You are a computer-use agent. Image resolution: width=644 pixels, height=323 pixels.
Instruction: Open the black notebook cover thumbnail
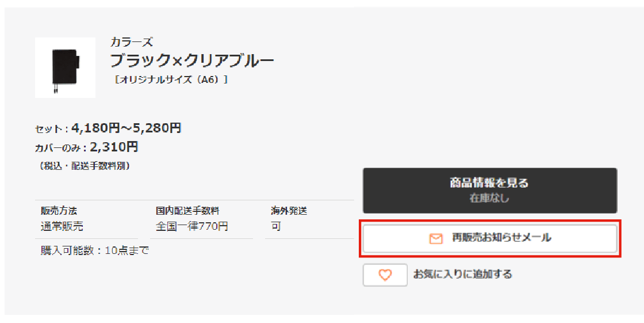click(x=65, y=67)
